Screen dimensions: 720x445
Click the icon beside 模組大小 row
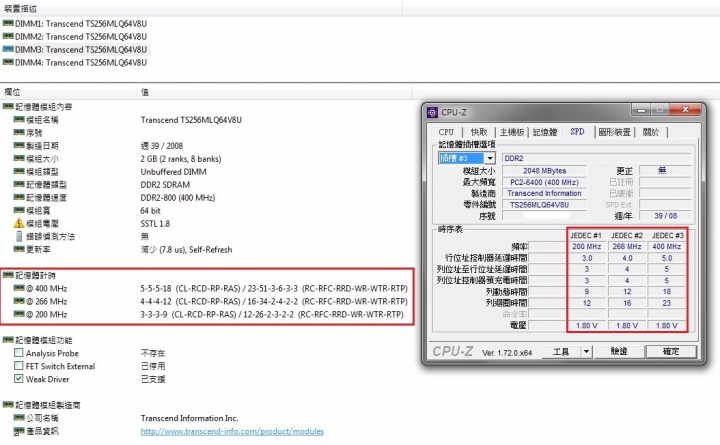[19, 158]
